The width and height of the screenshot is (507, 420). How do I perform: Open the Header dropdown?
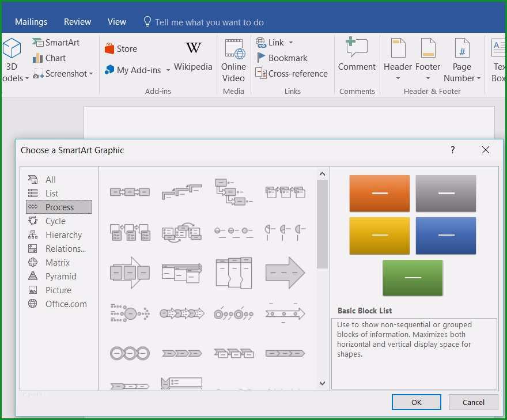point(398,60)
